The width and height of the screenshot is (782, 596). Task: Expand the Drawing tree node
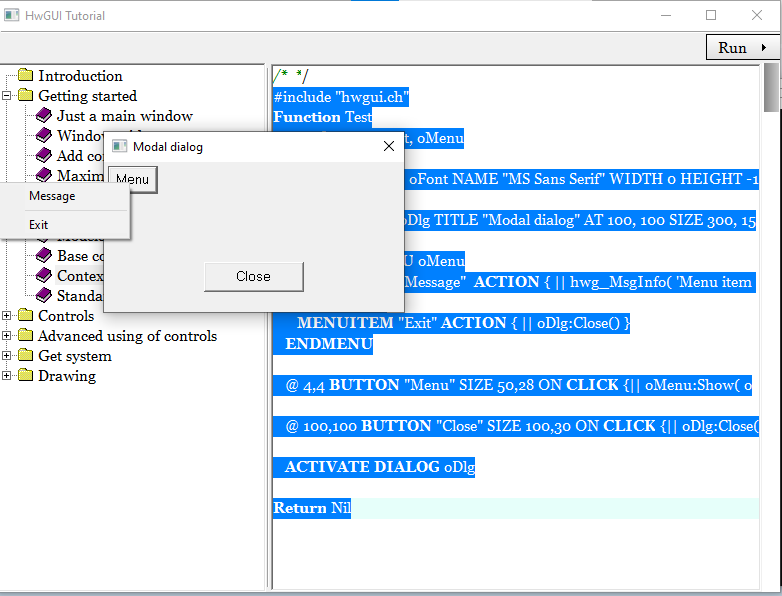(8, 376)
